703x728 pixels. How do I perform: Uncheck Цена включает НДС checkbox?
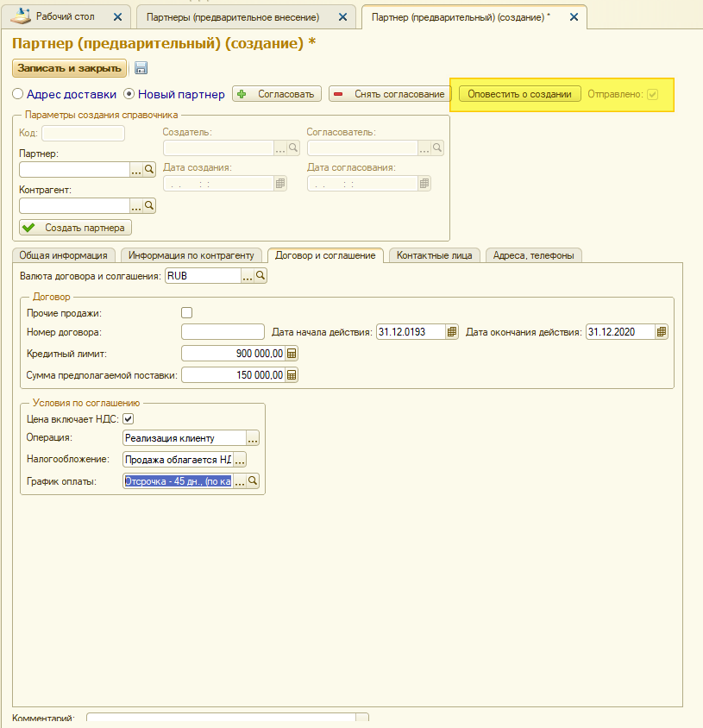[x=129, y=419]
